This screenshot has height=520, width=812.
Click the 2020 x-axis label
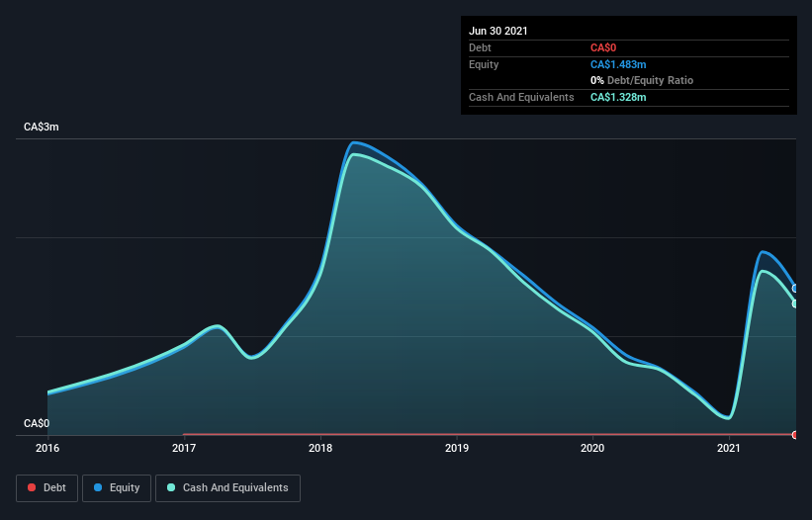click(592, 448)
